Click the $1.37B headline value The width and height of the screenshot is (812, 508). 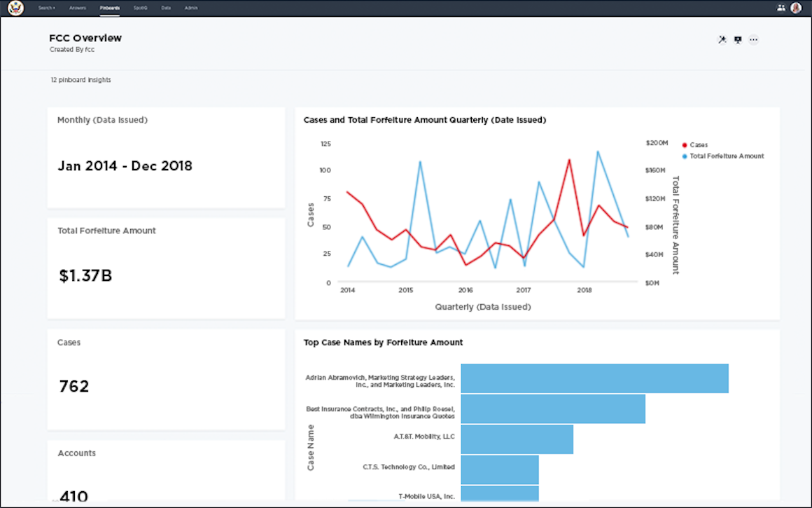85,276
